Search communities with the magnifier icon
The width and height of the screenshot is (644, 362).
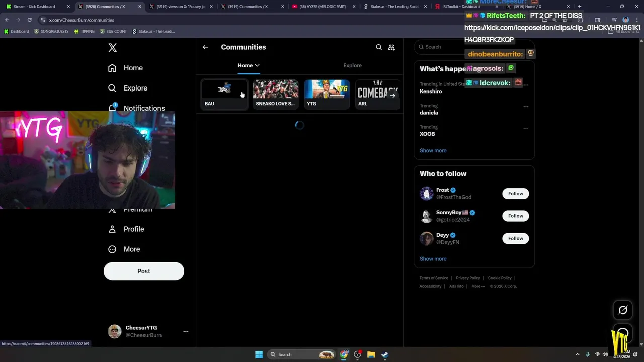[x=379, y=47]
